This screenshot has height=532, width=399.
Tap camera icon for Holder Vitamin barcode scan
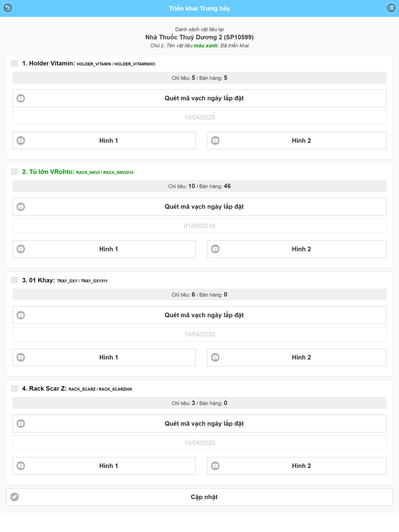[21, 98]
